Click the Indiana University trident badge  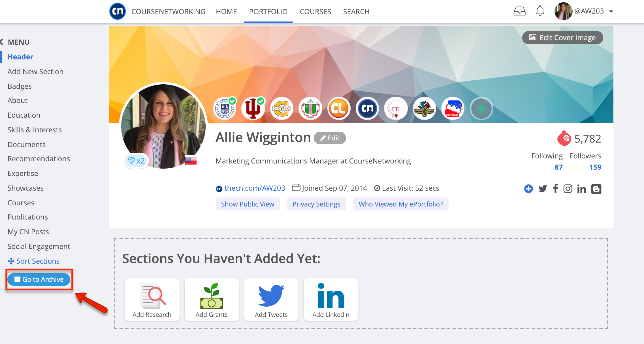(253, 108)
